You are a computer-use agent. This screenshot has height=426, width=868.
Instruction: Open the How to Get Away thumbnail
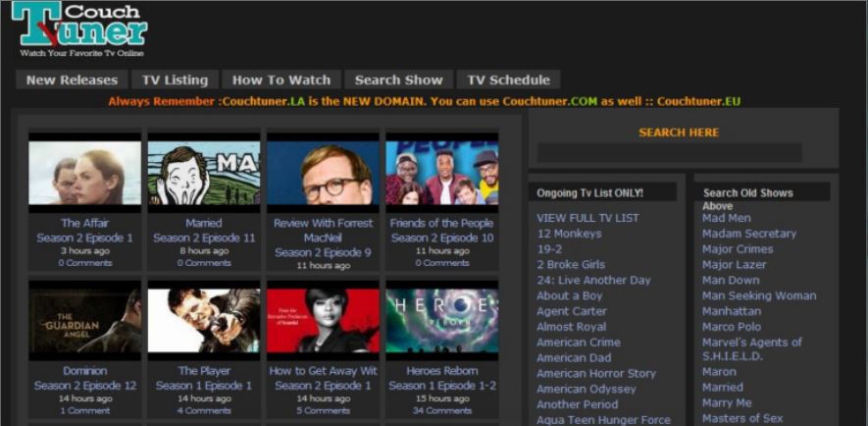click(x=323, y=321)
